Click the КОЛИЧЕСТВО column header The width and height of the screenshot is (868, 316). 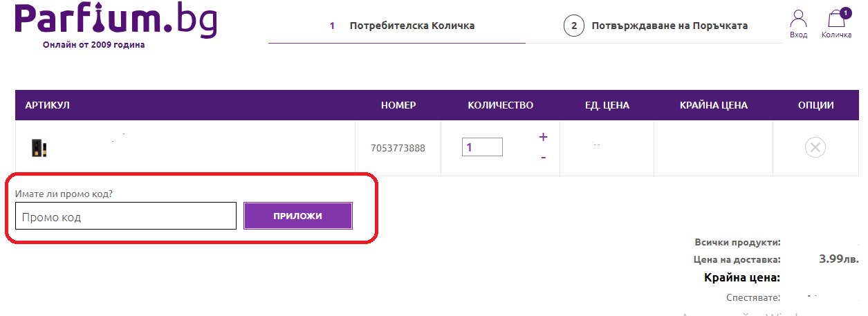[501, 105]
